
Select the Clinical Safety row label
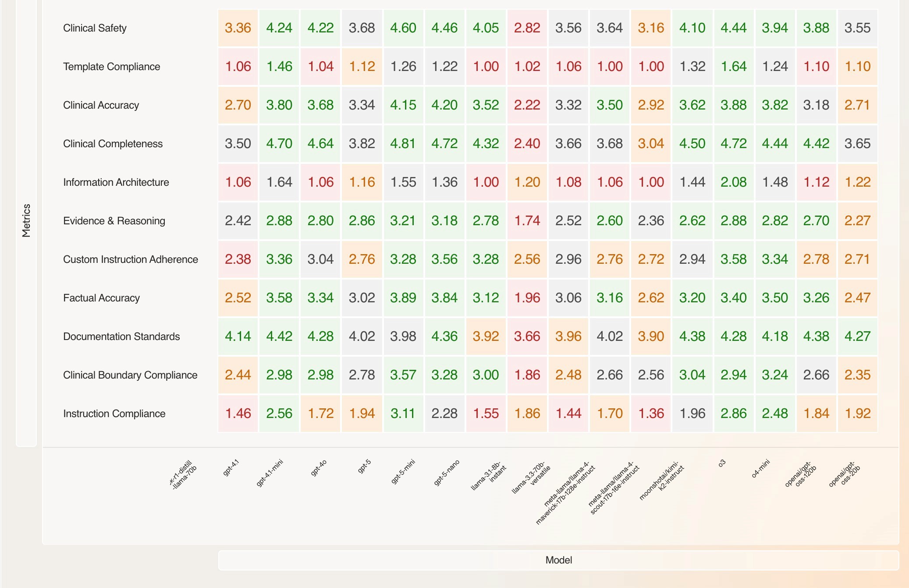pos(95,28)
